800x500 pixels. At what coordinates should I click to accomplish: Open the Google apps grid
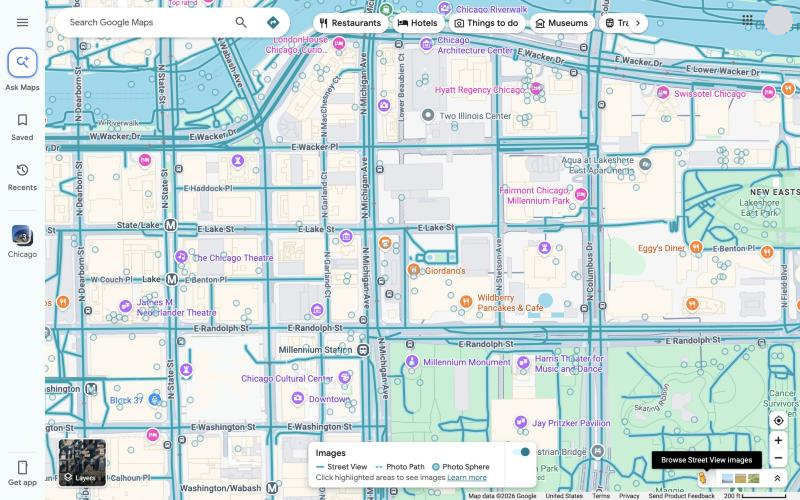[x=747, y=20]
